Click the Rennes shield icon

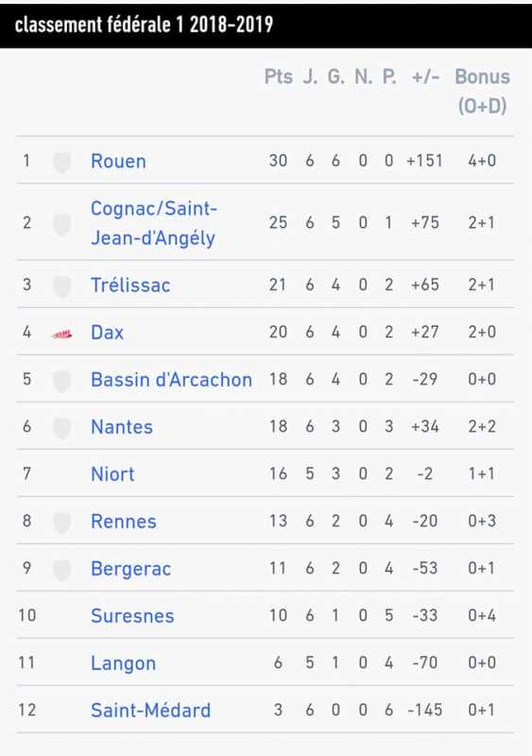pyautogui.click(x=62, y=523)
